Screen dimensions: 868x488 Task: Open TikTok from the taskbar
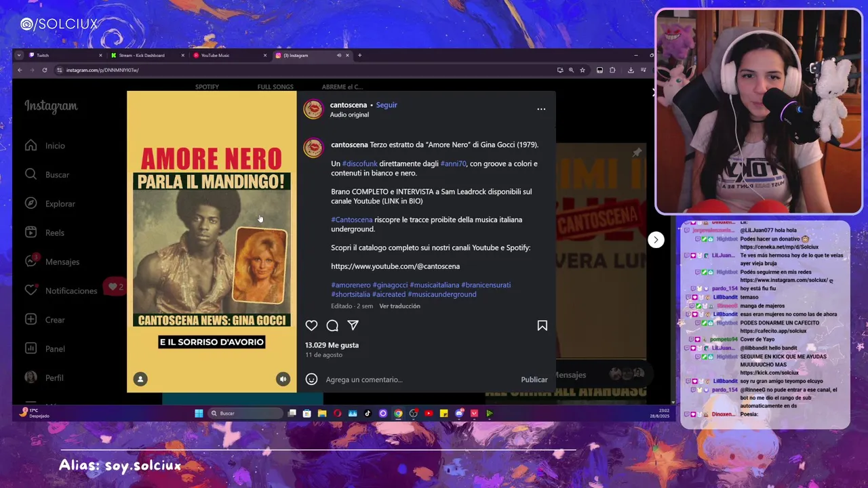coord(368,413)
